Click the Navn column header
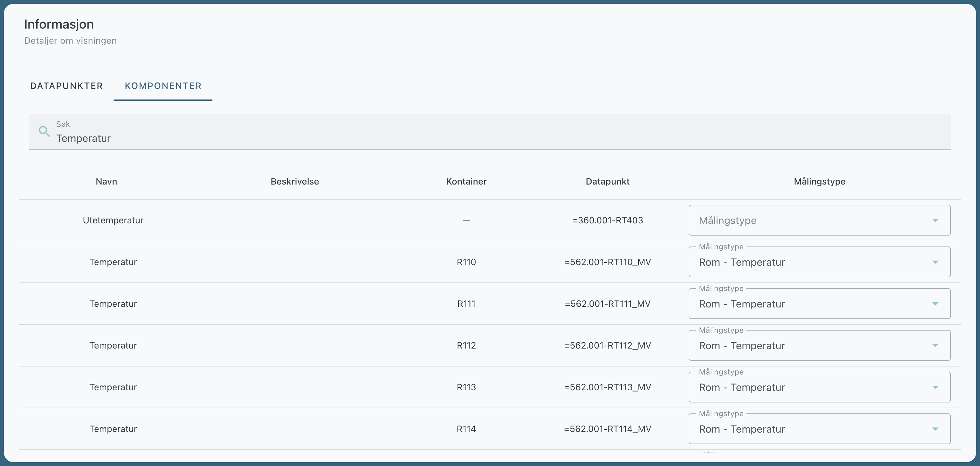 click(x=106, y=181)
